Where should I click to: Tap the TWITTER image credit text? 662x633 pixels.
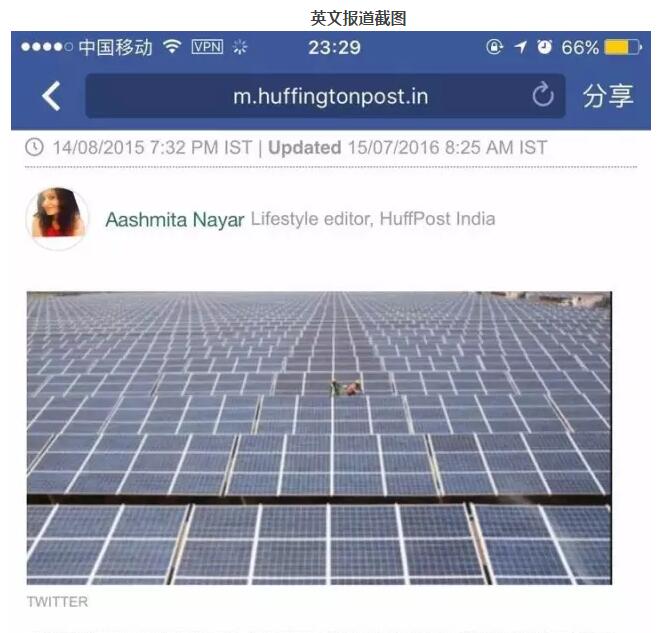coord(57,601)
